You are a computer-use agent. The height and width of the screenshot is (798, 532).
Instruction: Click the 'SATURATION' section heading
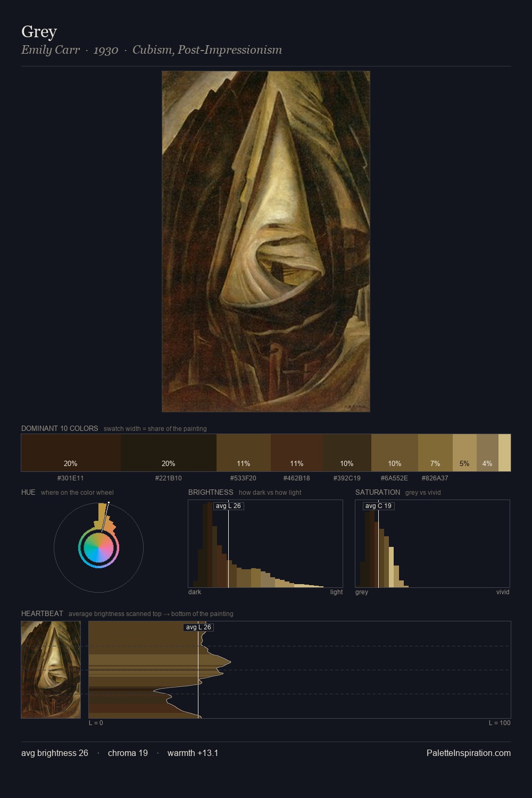click(x=378, y=492)
